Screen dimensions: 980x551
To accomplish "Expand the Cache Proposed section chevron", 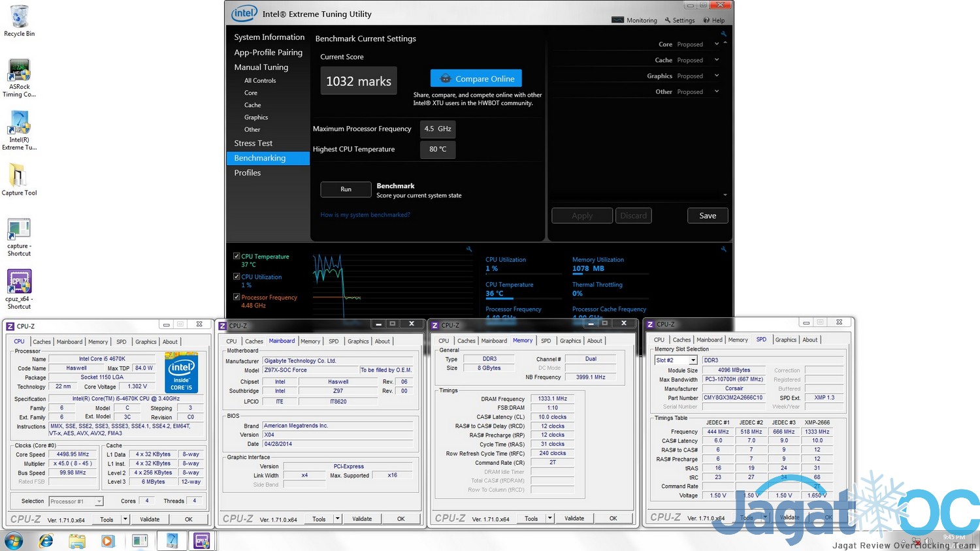I will click(717, 60).
